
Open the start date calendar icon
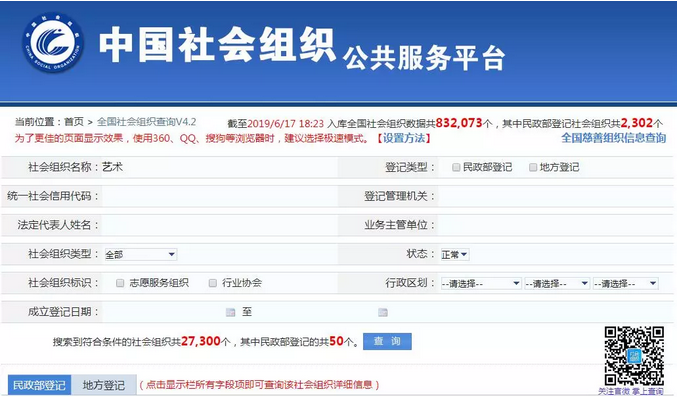coord(230,312)
